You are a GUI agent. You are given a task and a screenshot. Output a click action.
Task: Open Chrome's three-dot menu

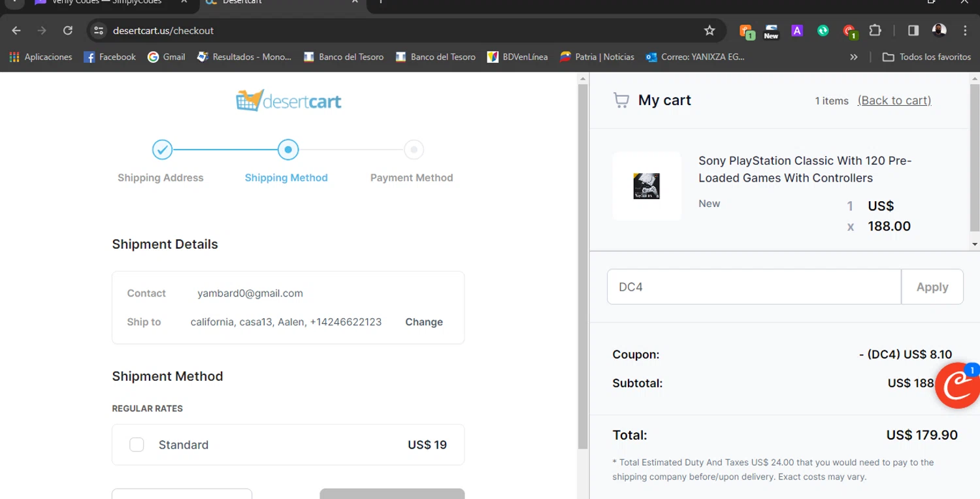point(965,31)
